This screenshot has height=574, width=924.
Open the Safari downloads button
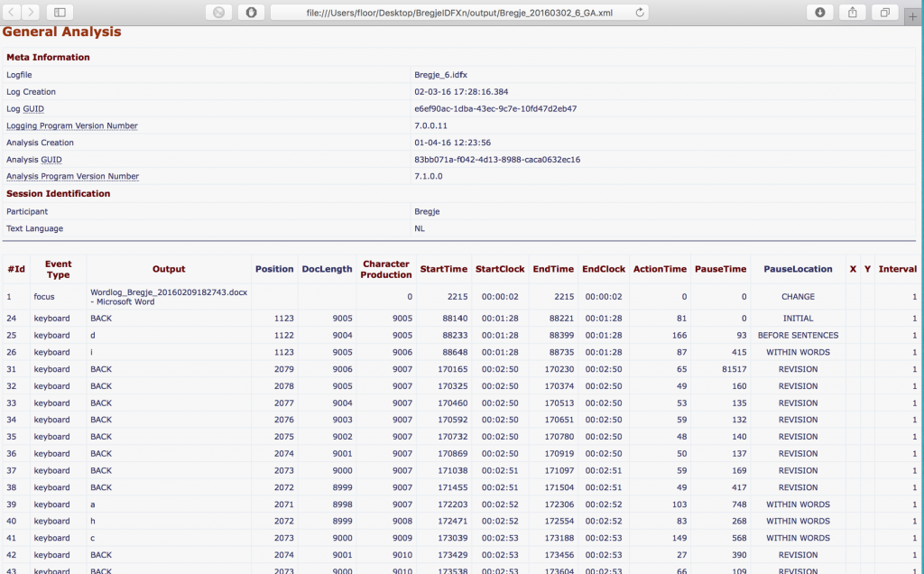tap(819, 12)
